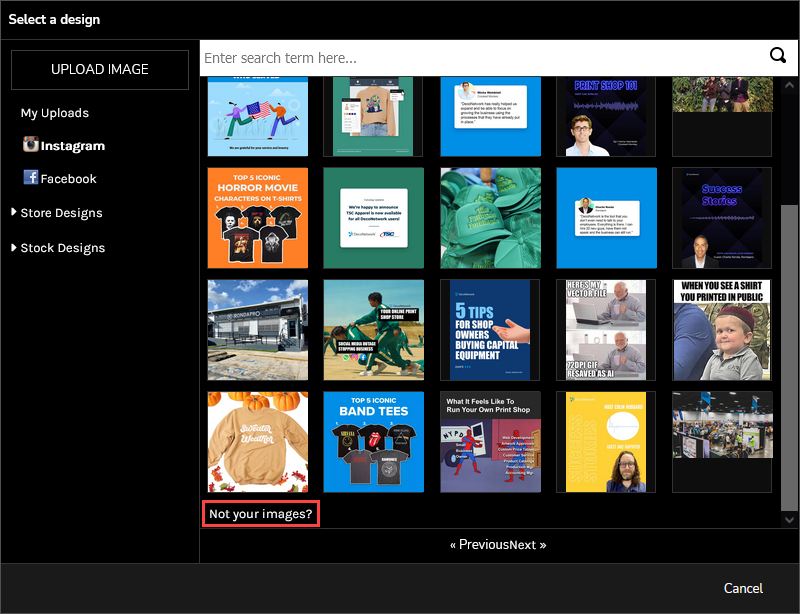Select the green trucker hats image
Viewport: 800px width, 614px height.
(x=490, y=218)
